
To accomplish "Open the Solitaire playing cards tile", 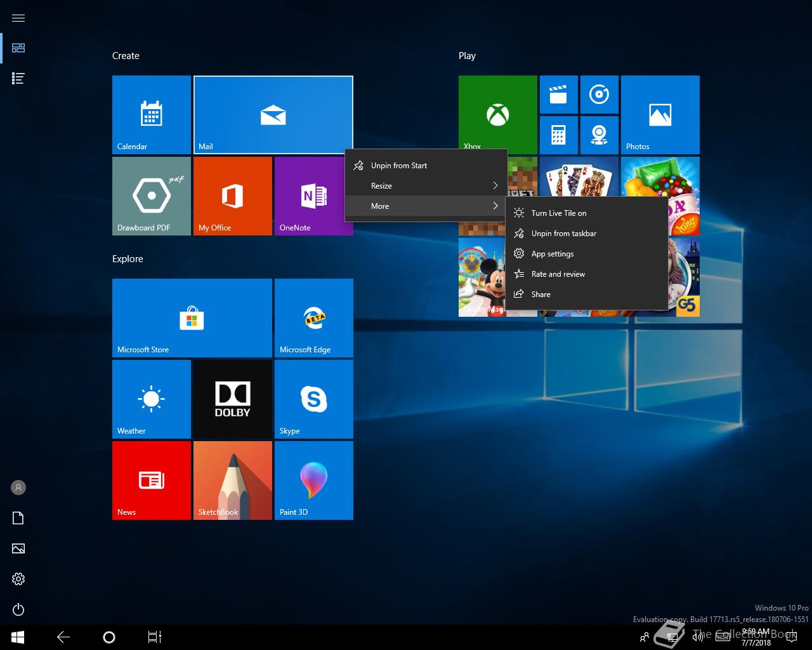I will 579,176.
